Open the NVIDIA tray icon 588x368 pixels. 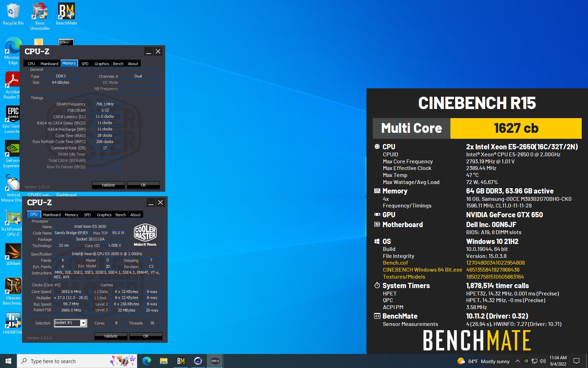coord(526,361)
